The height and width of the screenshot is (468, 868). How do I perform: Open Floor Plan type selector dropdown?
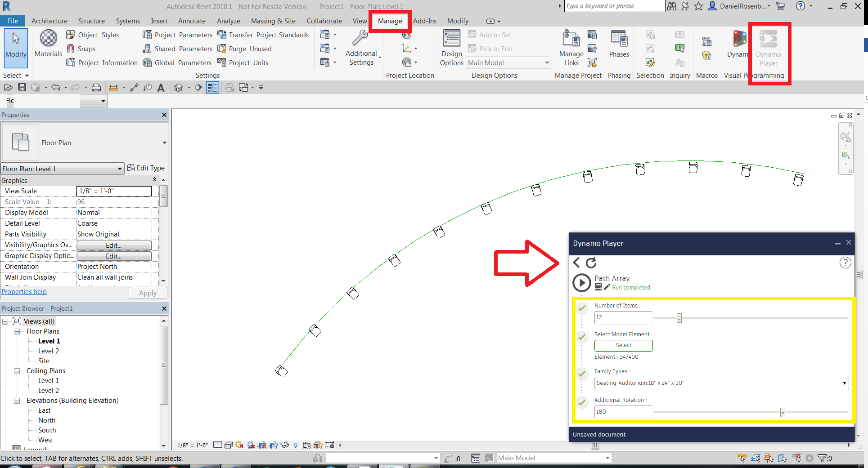point(164,143)
